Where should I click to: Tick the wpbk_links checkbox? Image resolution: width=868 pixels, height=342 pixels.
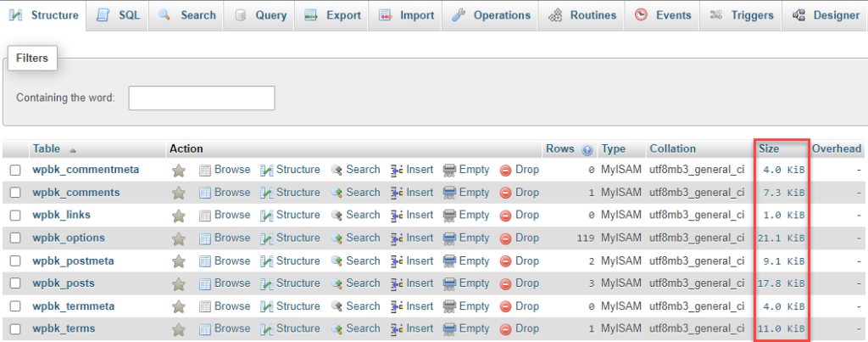tap(15, 215)
